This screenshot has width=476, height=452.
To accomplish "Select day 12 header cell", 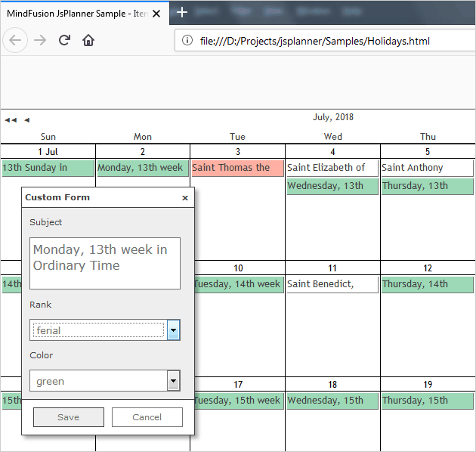I will click(428, 268).
